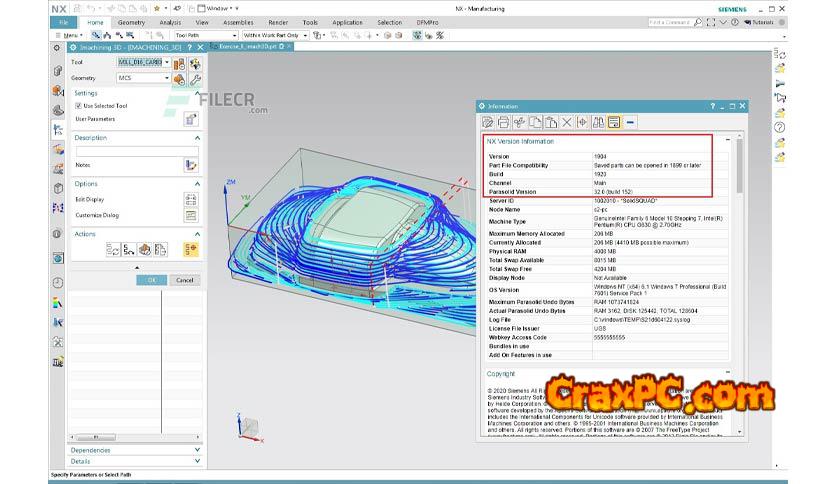836x484 pixels.
Task: Open the Analysis ribbon tab
Action: [x=170, y=21]
